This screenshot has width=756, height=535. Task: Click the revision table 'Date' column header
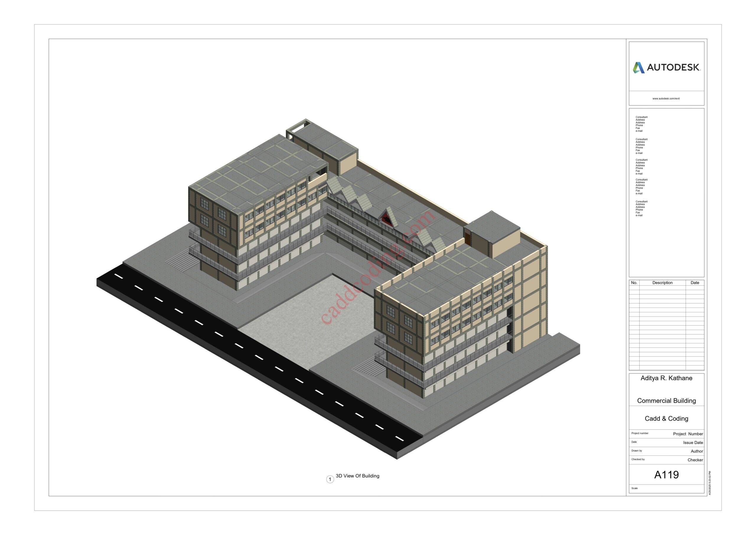tap(695, 283)
